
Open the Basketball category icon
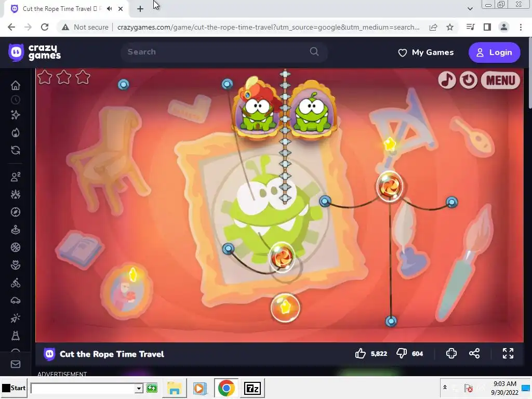15,247
